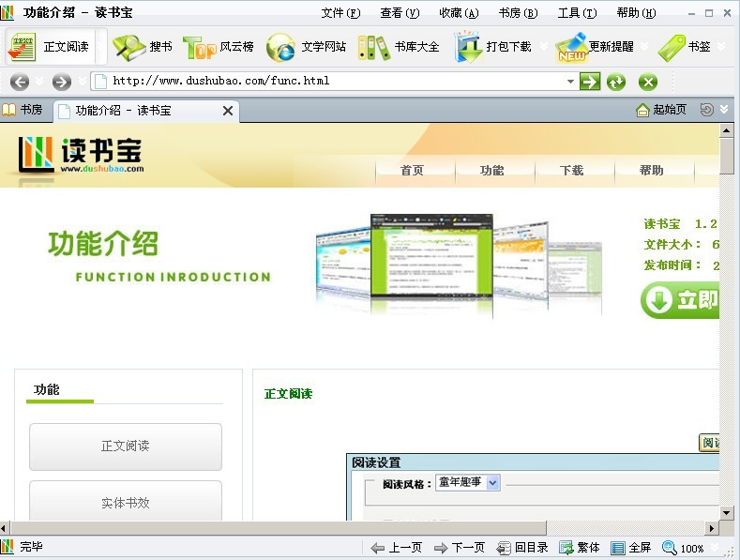Click the horizontal scrollbar thumb
The width and height of the screenshot is (740, 560).
click(x=278, y=528)
